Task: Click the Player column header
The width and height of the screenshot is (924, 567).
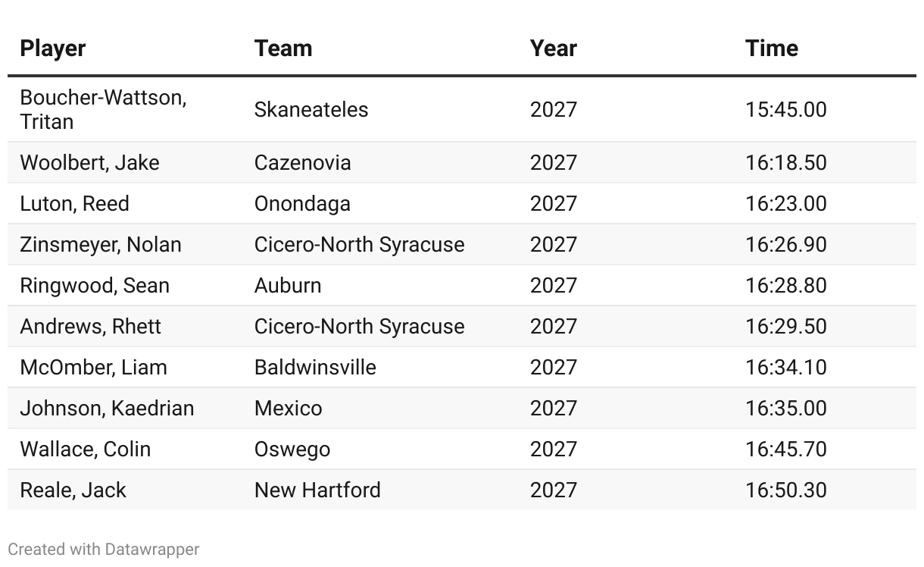Action: click(x=53, y=49)
